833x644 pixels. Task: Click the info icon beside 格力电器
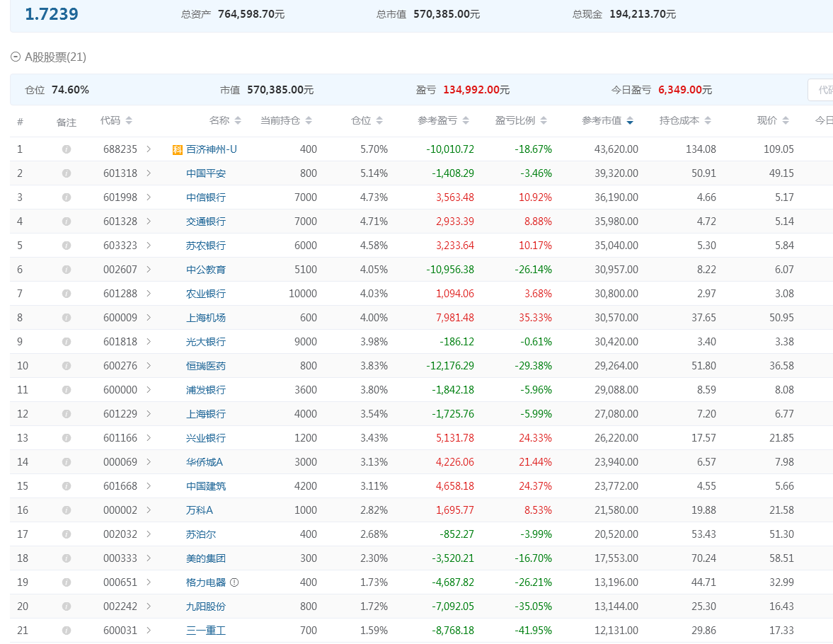[234, 582]
